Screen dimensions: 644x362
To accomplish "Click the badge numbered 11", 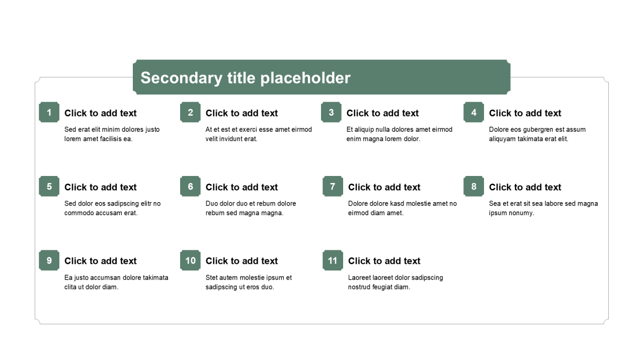I will 333,260.
